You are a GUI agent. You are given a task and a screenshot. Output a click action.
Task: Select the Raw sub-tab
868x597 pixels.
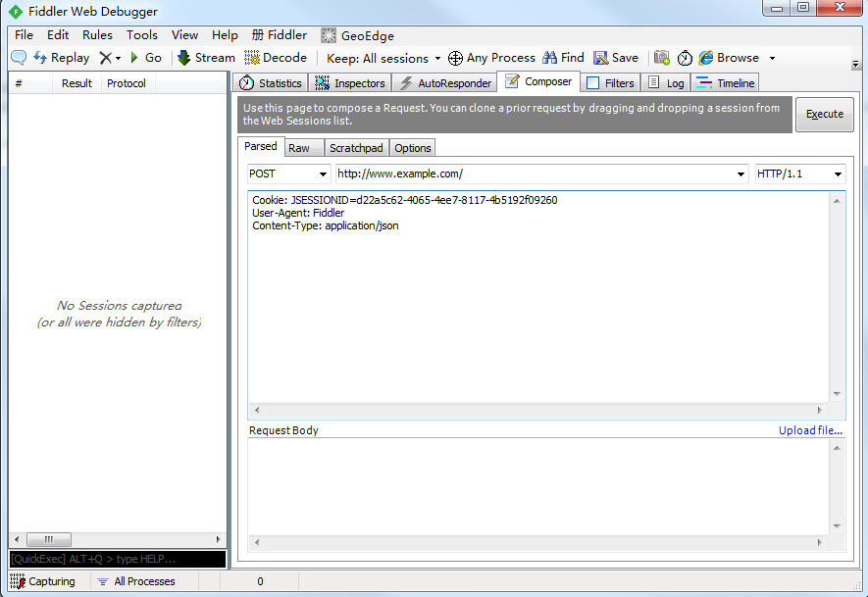click(304, 148)
